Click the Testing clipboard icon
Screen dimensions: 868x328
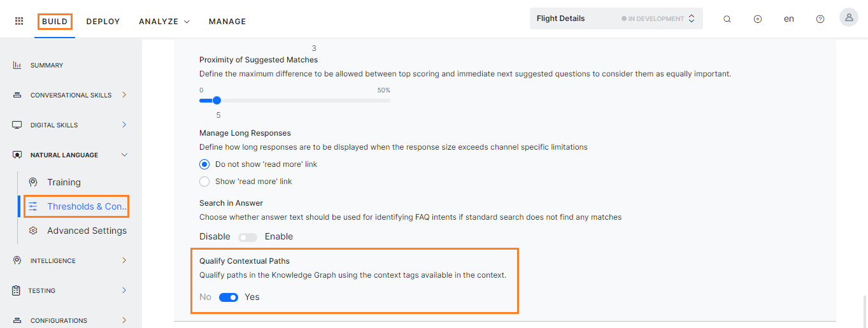[16, 290]
